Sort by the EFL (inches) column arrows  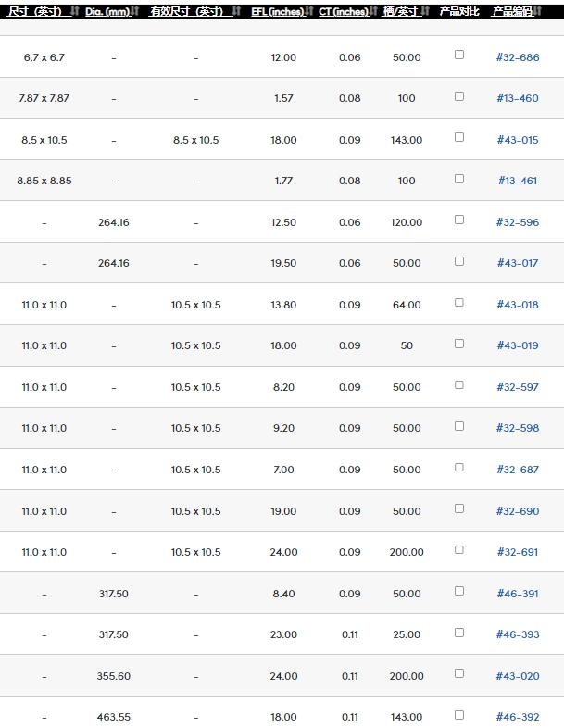310,11
